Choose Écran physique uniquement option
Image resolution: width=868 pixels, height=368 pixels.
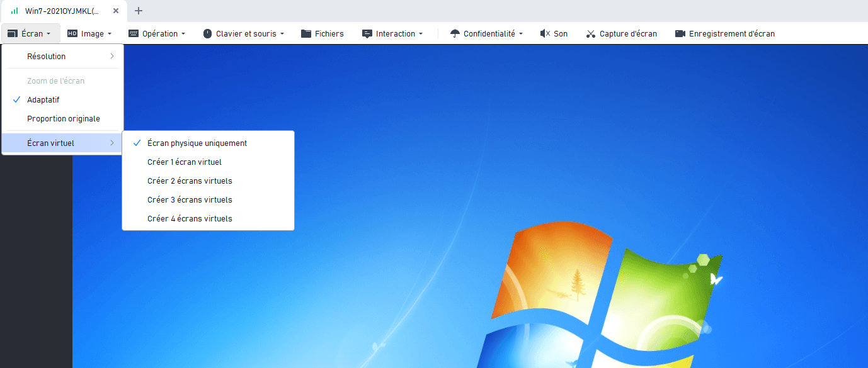point(208,143)
